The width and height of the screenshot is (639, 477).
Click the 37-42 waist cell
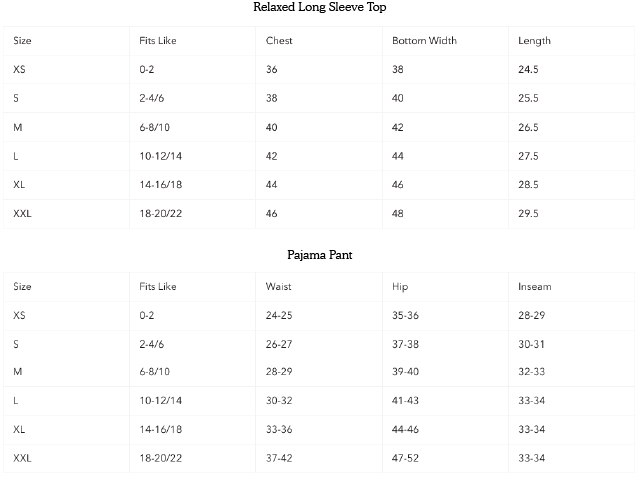coord(279,459)
